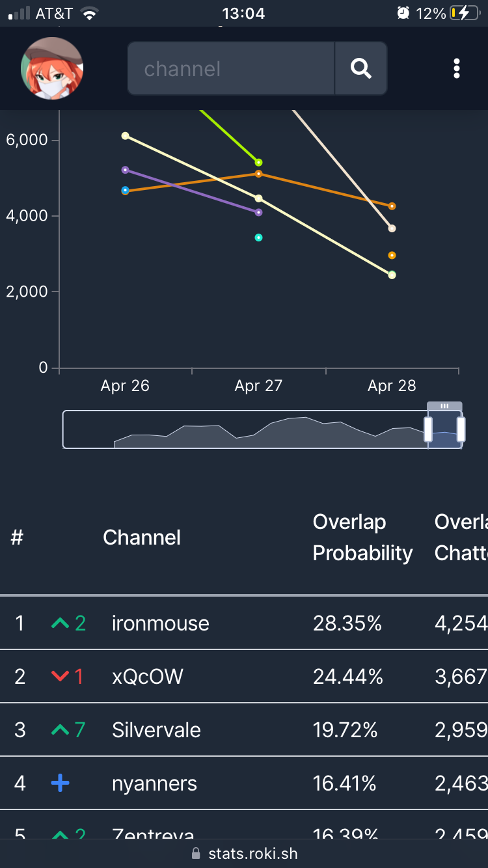Select orange data point on Apr 27
The height and width of the screenshot is (868, 488).
pos(258,174)
